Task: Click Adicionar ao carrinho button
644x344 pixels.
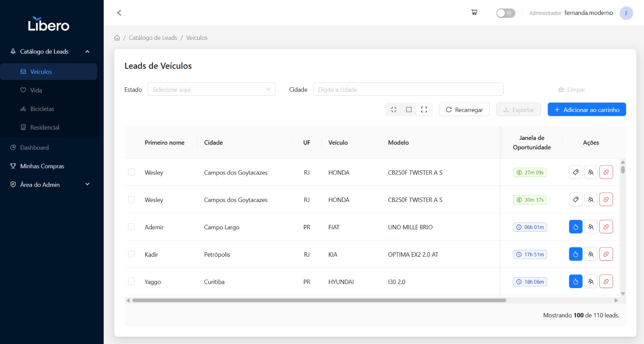Action: (586, 109)
